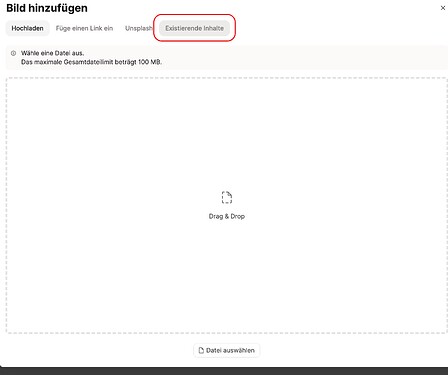
Task: Open the Füge einen Link ein tab
Action: point(84,28)
